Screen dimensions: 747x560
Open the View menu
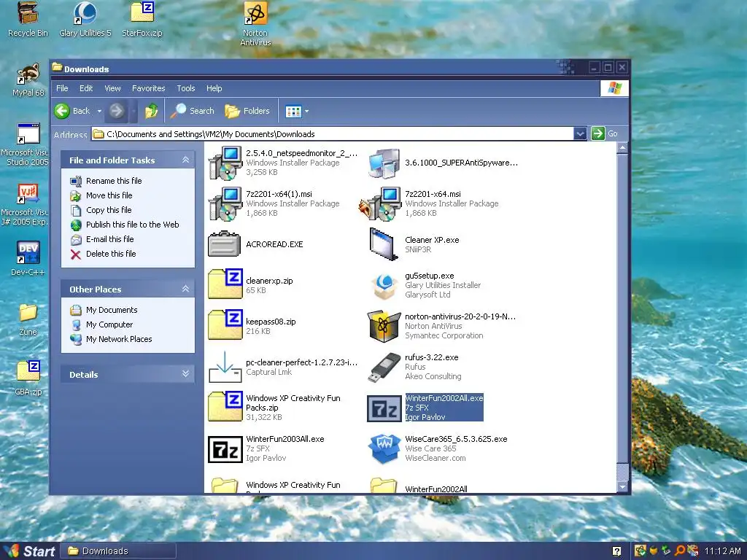113,88
